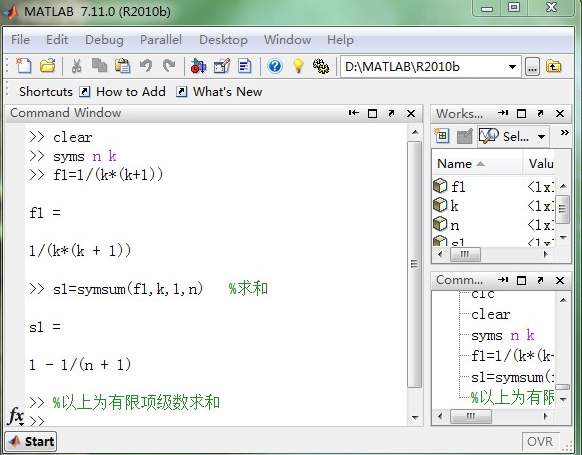
Task: Close the Command Window panel
Action: 411,113
